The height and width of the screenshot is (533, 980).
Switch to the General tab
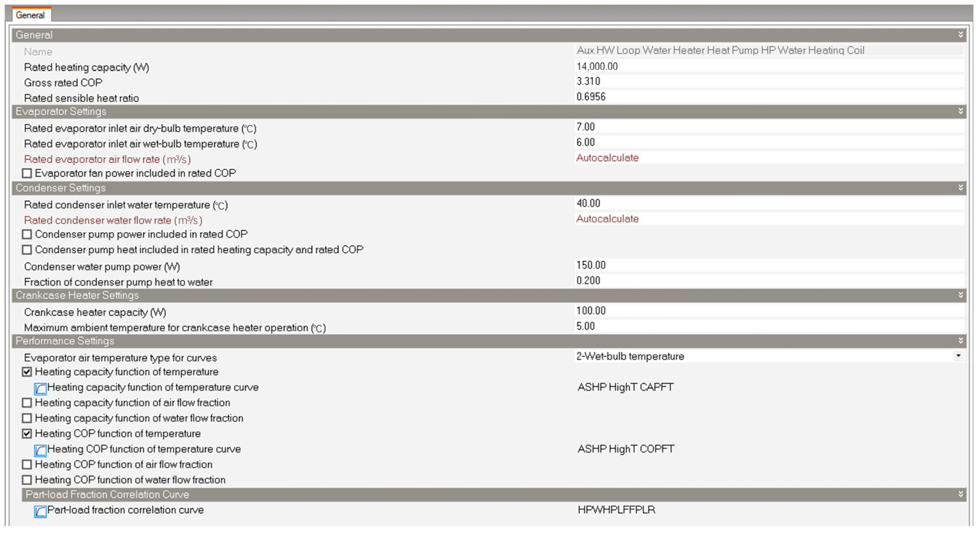[x=30, y=15]
